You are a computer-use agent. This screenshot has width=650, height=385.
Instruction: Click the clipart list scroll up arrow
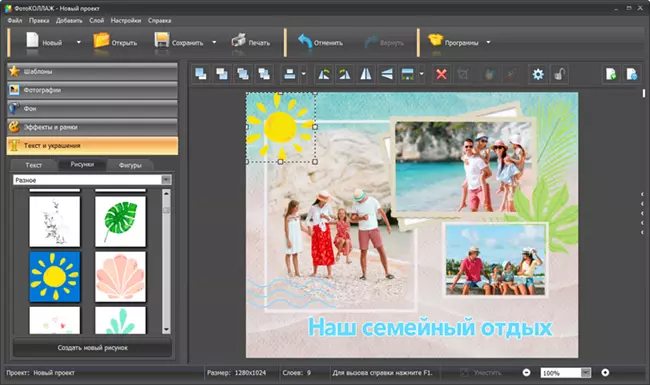[x=166, y=193]
